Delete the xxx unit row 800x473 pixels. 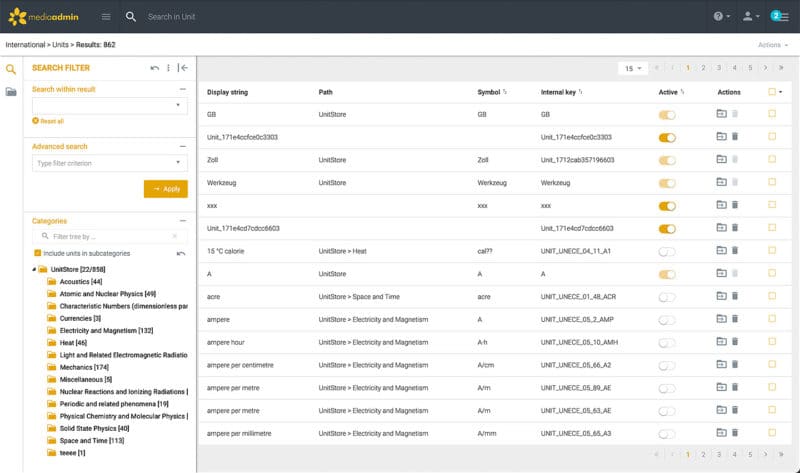(735, 205)
